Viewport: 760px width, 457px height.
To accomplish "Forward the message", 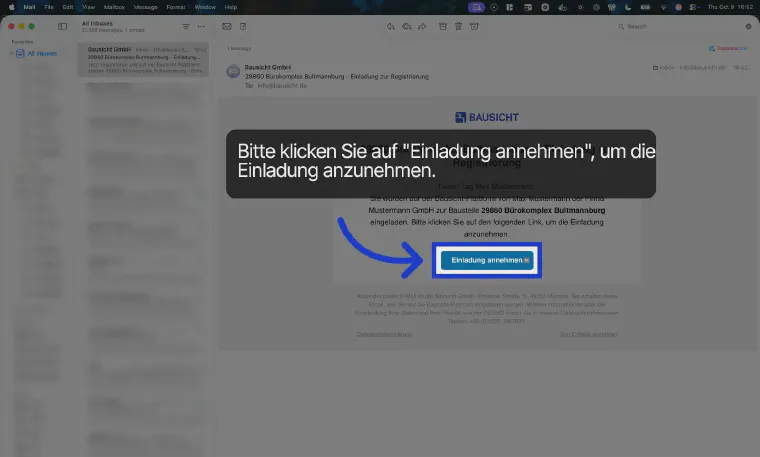I will coord(423,27).
